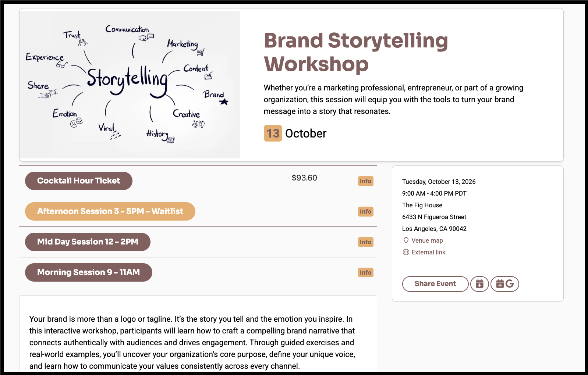The height and width of the screenshot is (375, 588).
Task: Open Info for Cocktail Hour Ticket
Action: click(x=365, y=181)
